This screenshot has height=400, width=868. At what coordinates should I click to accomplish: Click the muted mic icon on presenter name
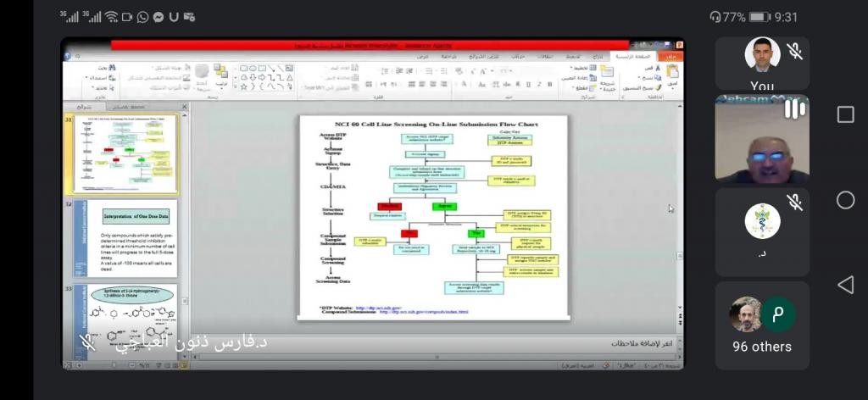[87, 343]
